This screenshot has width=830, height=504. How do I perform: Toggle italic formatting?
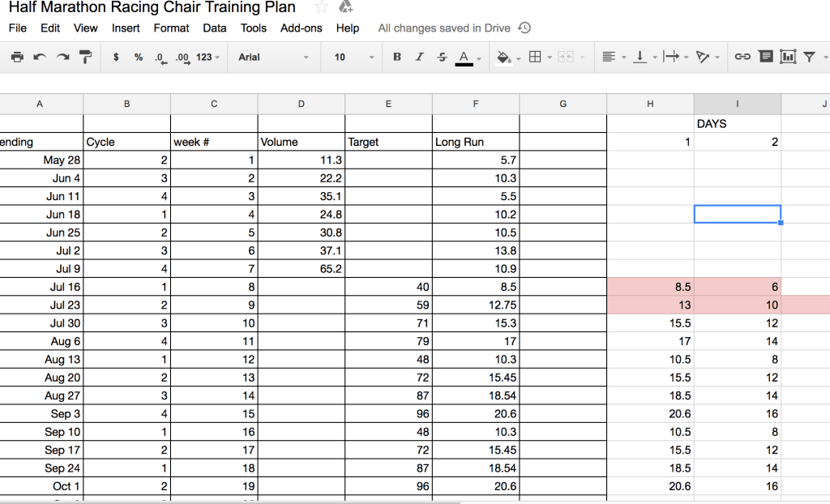419,57
